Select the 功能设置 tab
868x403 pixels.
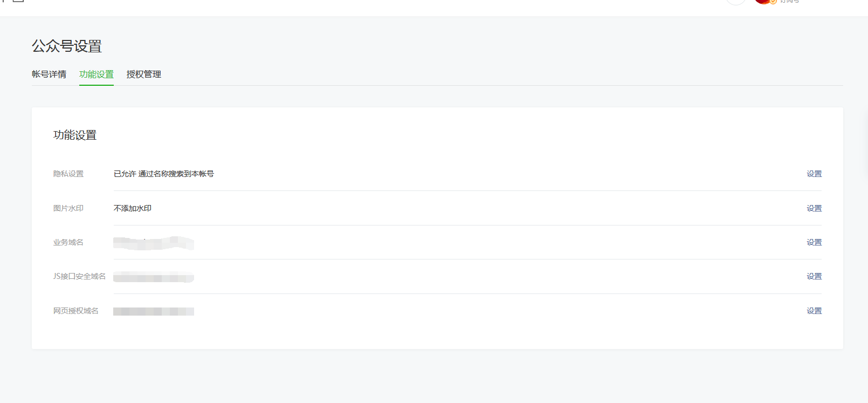pyautogui.click(x=97, y=74)
